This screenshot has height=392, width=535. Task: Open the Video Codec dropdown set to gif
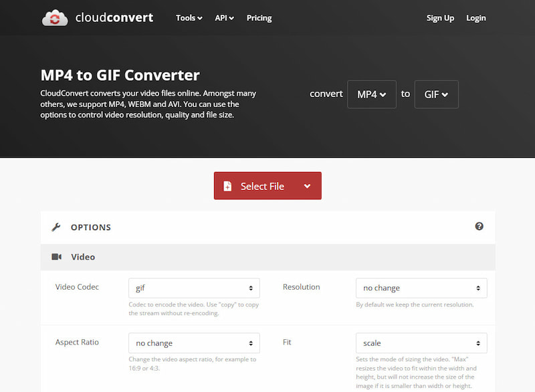pos(194,288)
